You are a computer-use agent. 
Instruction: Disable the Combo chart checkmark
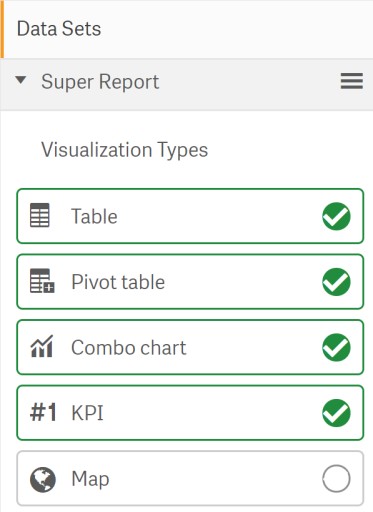(x=336, y=347)
